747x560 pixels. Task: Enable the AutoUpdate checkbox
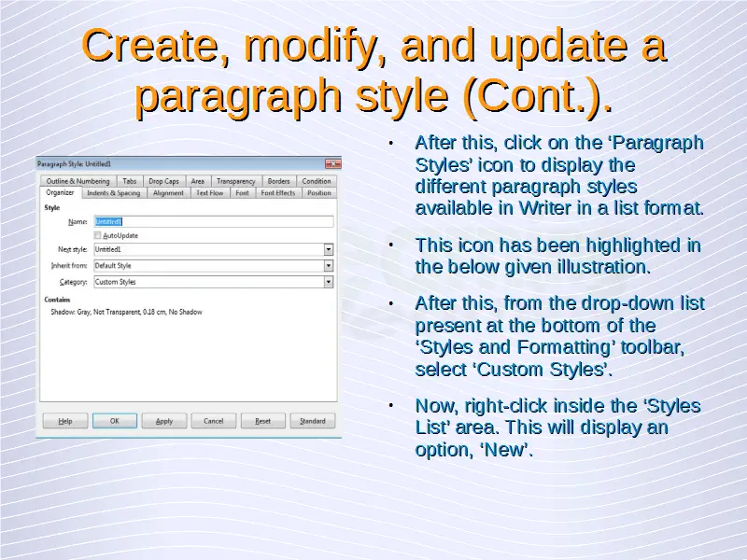[x=98, y=236]
